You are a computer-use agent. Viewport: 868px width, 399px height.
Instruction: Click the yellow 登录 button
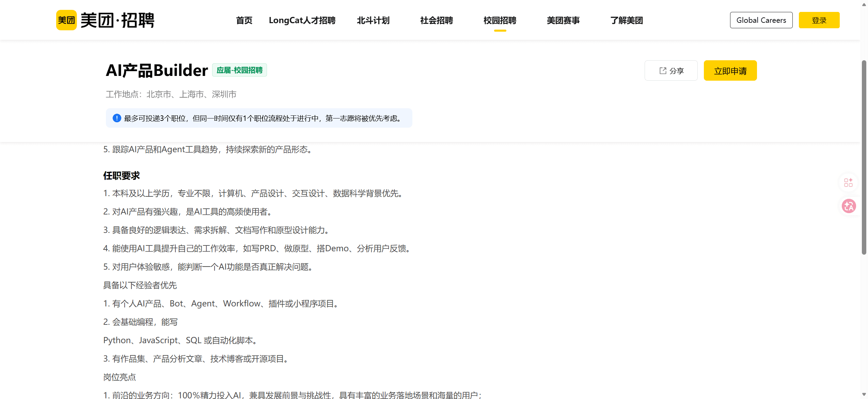tap(819, 20)
